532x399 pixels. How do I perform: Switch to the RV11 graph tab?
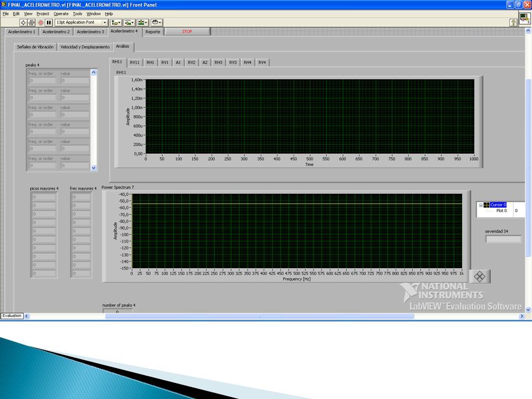(135, 63)
